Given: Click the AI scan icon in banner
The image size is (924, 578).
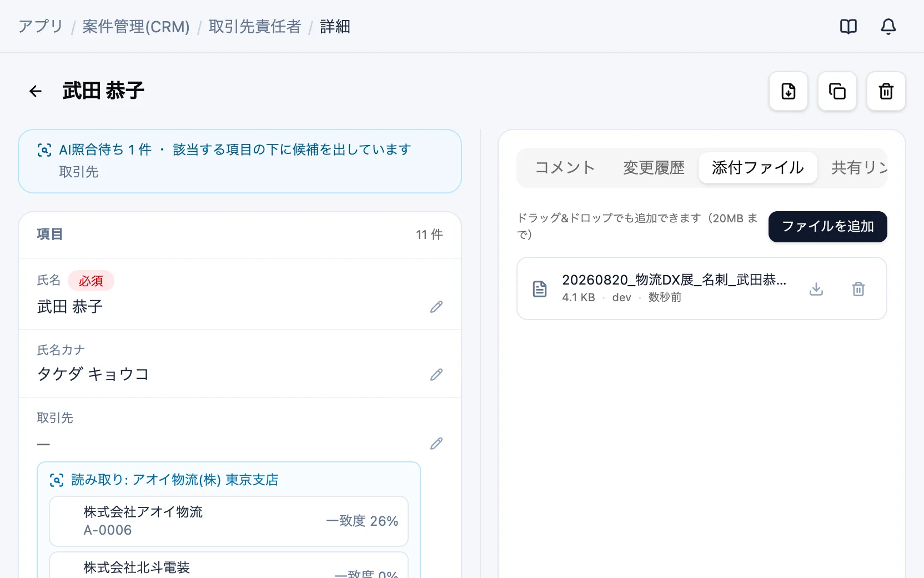Looking at the screenshot, I should click(44, 150).
